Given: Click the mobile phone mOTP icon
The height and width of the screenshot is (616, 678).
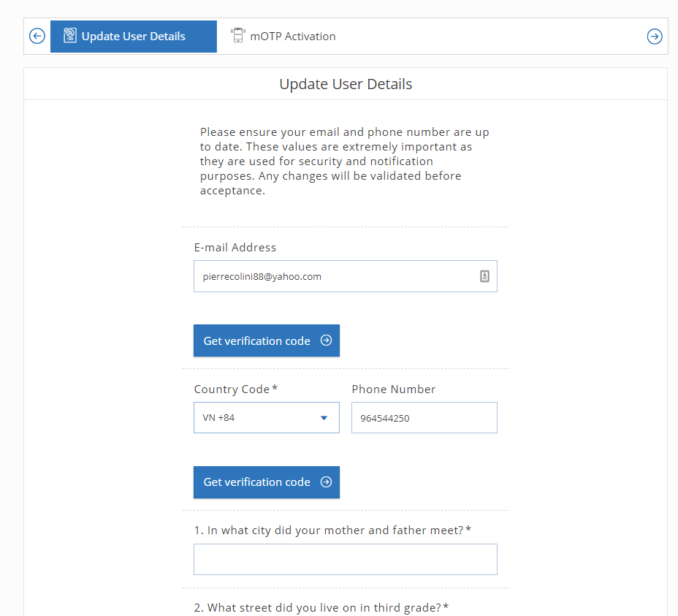Looking at the screenshot, I should [x=238, y=36].
